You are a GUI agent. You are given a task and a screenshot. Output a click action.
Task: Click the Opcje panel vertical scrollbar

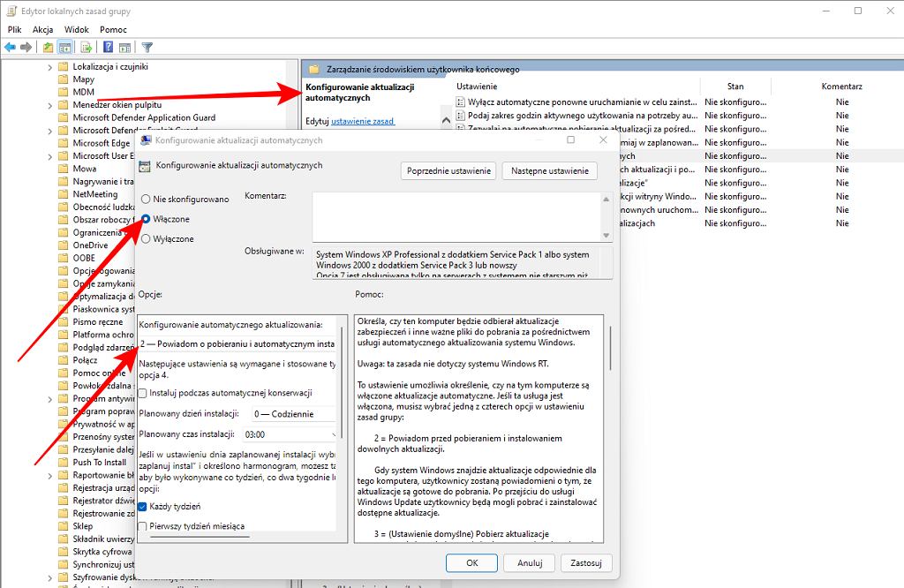[x=342, y=381]
